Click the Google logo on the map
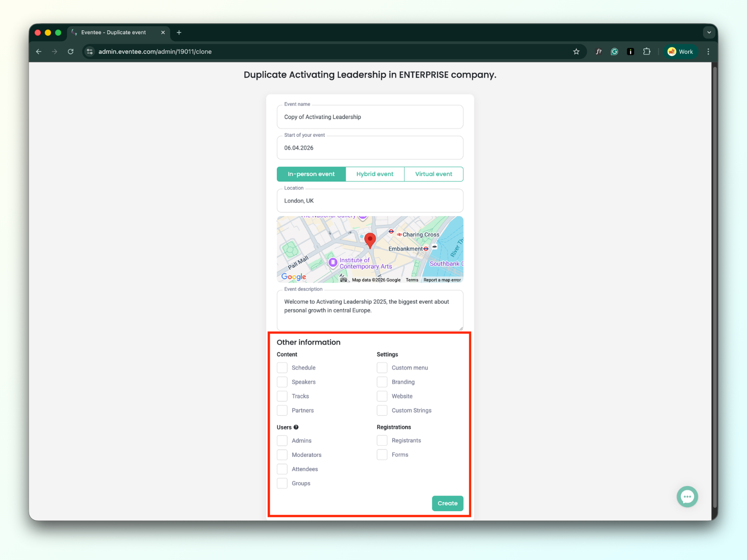This screenshot has height=560, width=747. 294,277
